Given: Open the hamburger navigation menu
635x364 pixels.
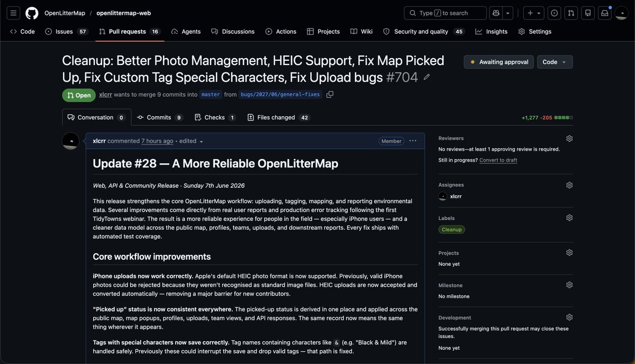Looking at the screenshot, I should click(x=14, y=13).
